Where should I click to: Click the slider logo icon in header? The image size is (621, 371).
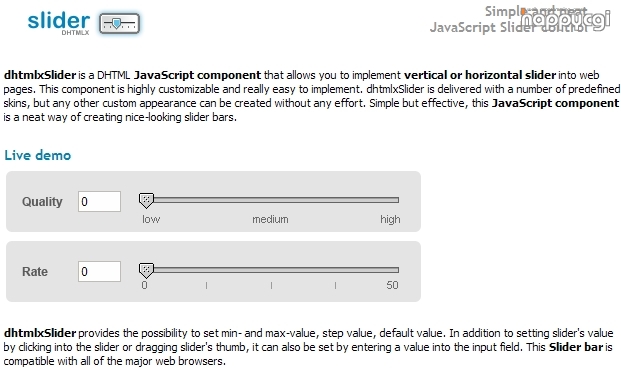coord(119,23)
